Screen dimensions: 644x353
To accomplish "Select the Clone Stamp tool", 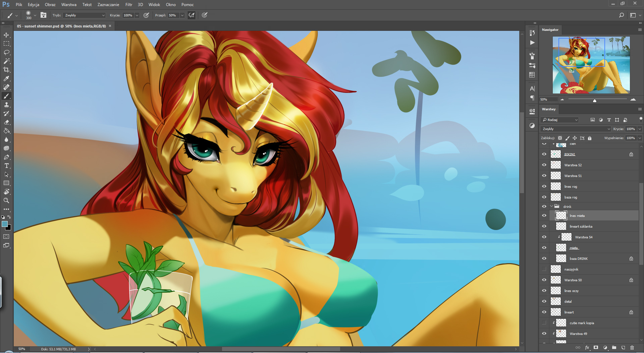I will pos(6,105).
